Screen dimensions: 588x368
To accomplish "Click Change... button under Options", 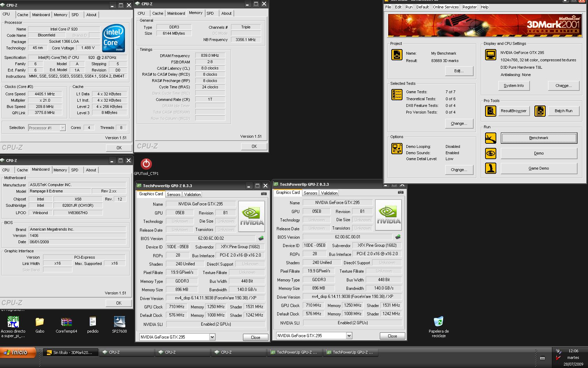I will pyautogui.click(x=459, y=170).
